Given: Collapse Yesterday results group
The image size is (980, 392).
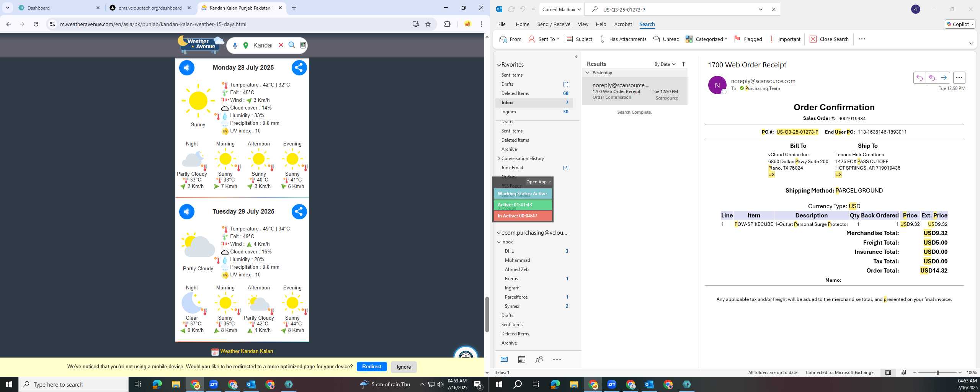Looking at the screenshot, I should (587, 73).
